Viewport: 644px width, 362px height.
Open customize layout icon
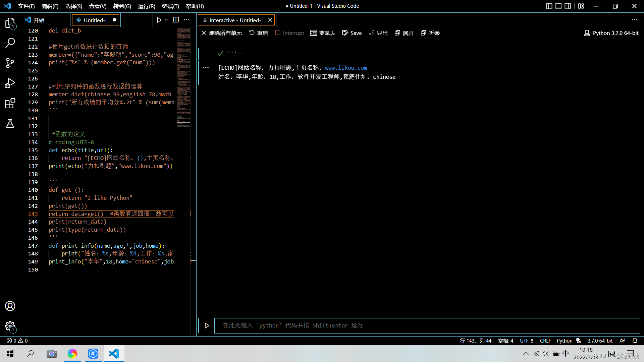click(581, 6)
